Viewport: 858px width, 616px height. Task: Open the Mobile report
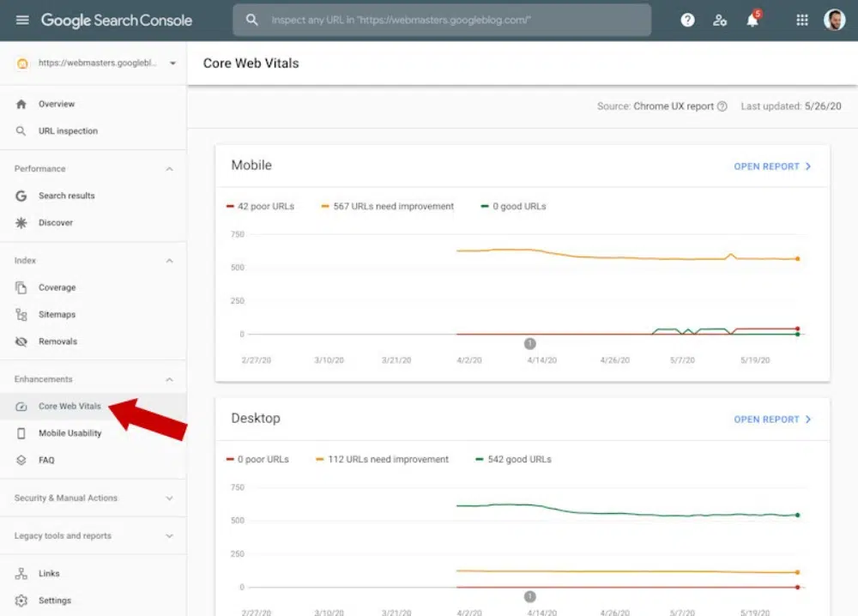click(x=772, y=166)
